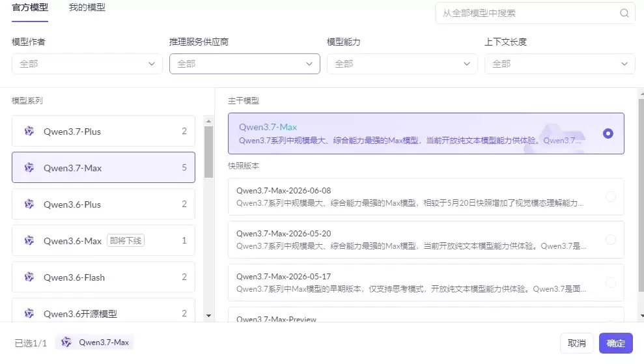Click the right panel scrollbar thumb

pos(641,195)
